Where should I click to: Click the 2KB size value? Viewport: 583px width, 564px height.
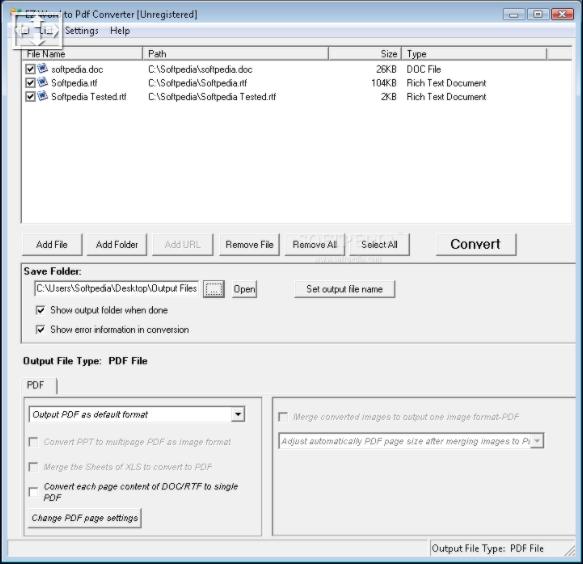click(x=389, y=97)
